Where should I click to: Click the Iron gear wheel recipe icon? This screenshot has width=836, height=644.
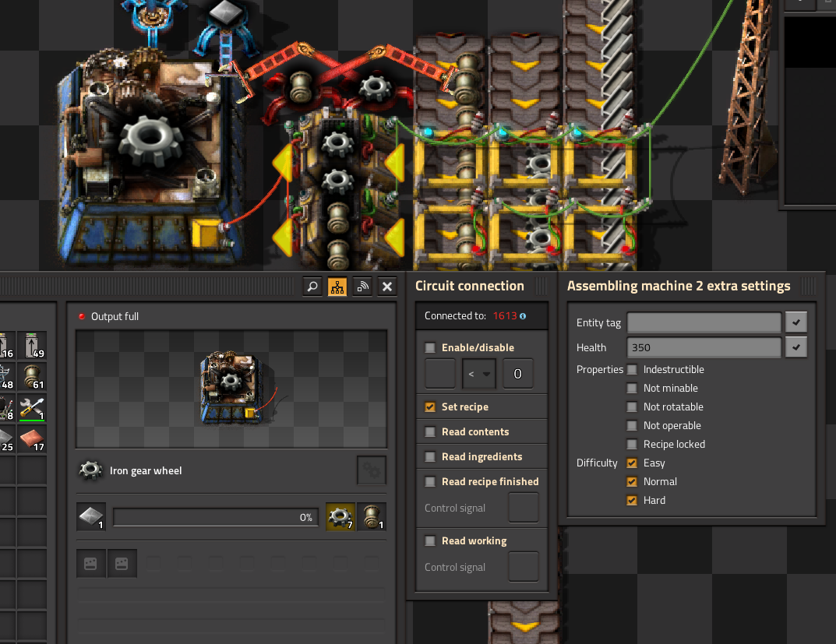90,470
